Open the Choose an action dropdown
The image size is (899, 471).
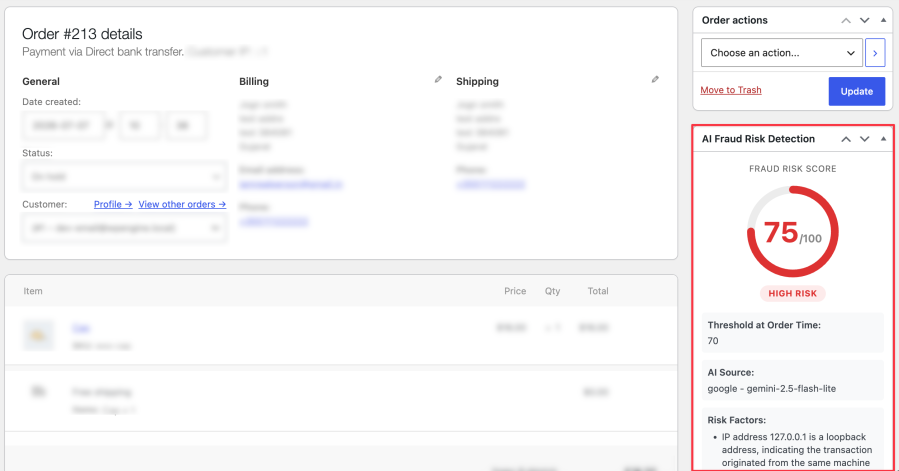coord(781,53)
